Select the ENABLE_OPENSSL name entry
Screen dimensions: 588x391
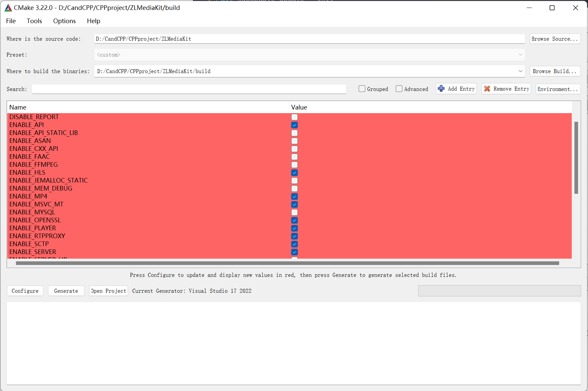coord(35,220)
